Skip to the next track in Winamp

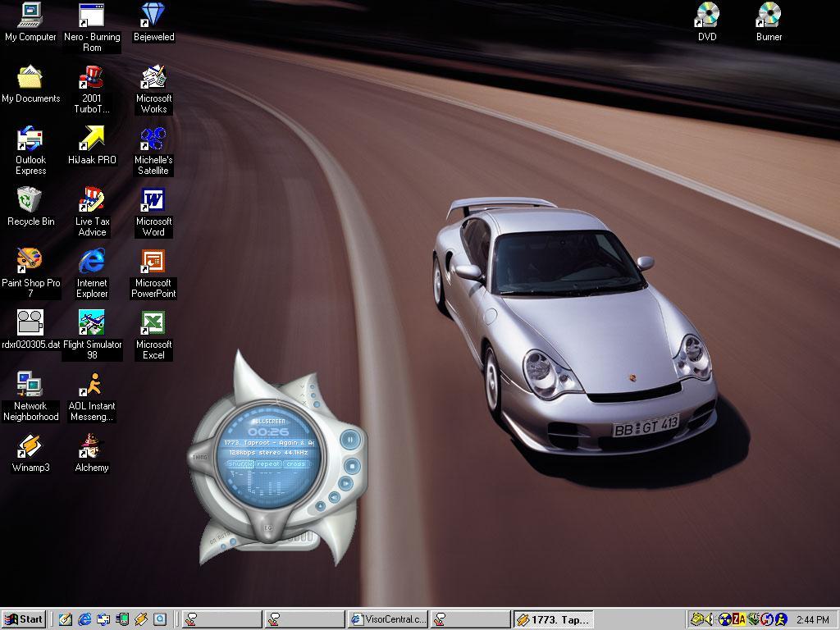click(x=345, y=484)
